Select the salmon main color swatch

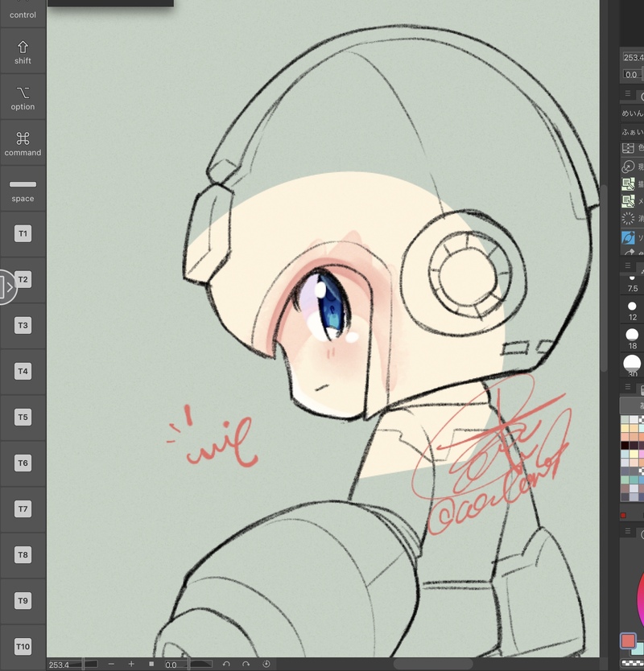tap(628, 640)
